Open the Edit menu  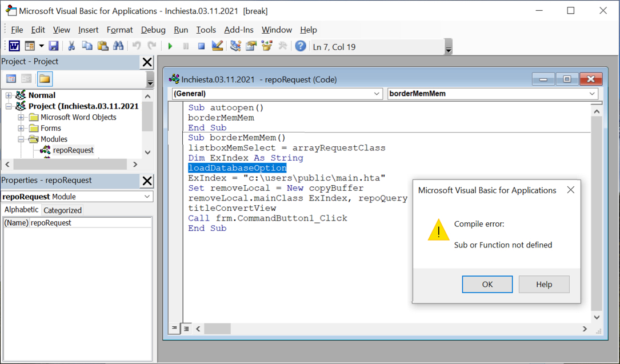click(38, 30)
